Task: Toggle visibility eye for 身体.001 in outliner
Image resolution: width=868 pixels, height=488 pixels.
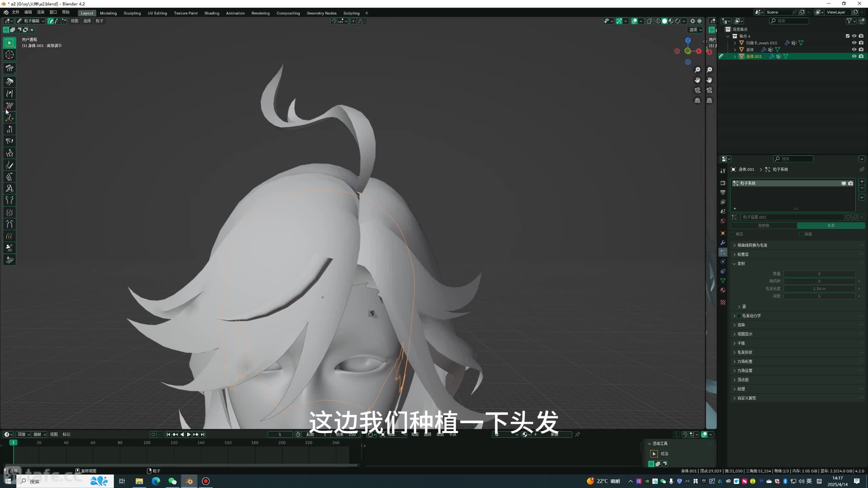Action: (854, 56)
